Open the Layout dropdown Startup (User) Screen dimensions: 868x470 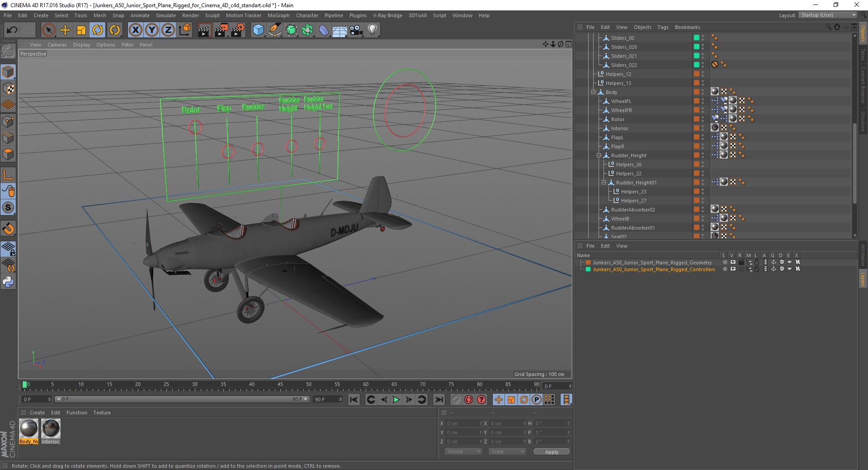828,15
